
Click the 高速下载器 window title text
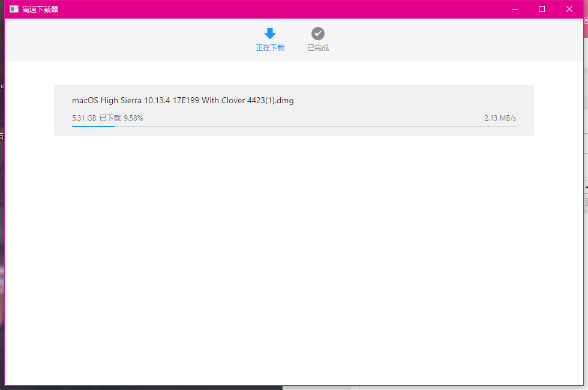coord(40,10)
